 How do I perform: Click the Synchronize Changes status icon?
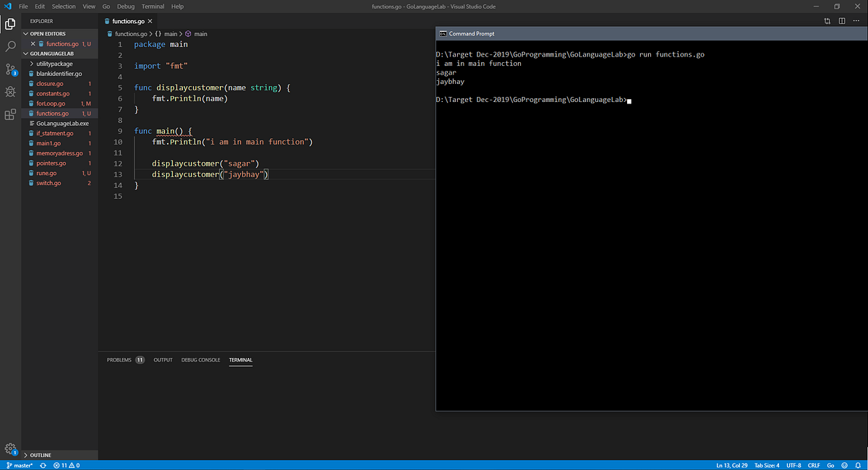(x=43, y=466)
